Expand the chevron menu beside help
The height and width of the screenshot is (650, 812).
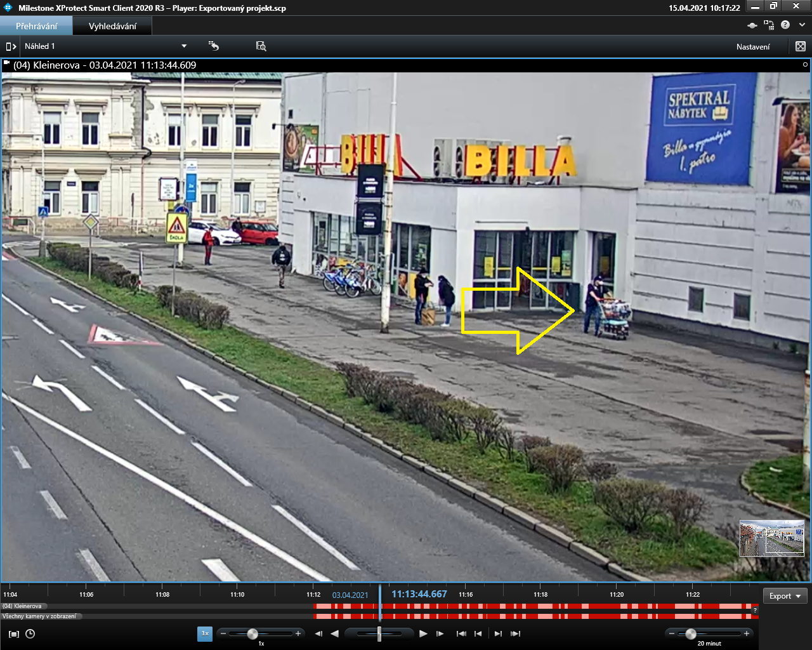coord(802,25)
